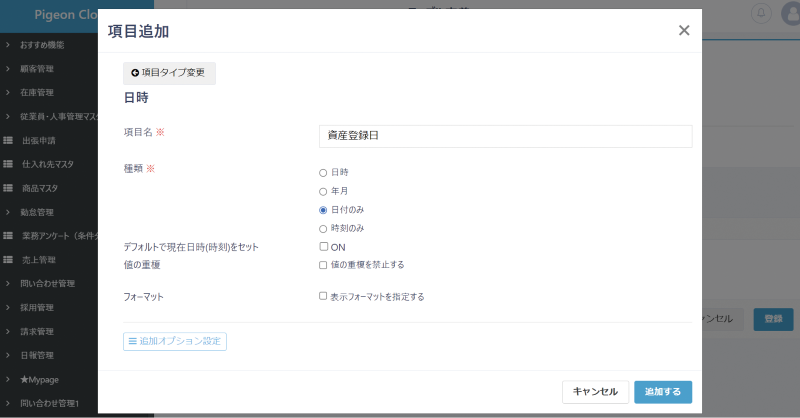Expand 追加オプション設定 section
The width and height of the screenshot is (800, 418).
point(175,342)
